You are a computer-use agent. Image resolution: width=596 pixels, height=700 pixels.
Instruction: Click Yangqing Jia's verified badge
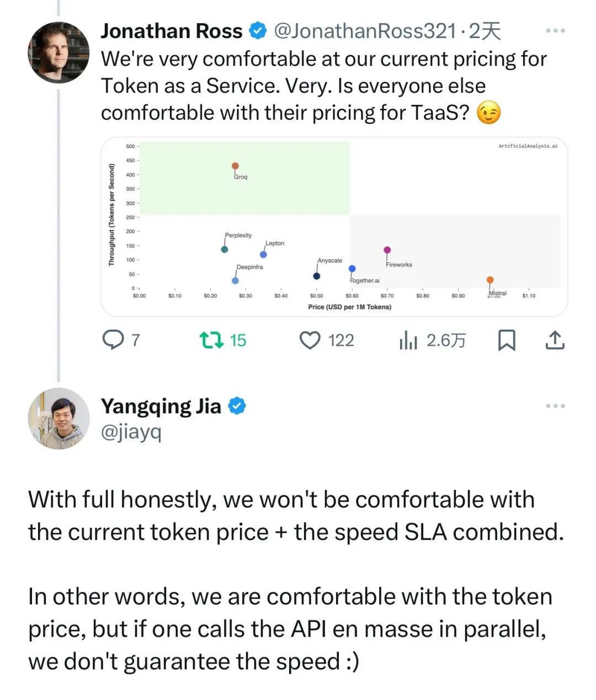(237, 407)
